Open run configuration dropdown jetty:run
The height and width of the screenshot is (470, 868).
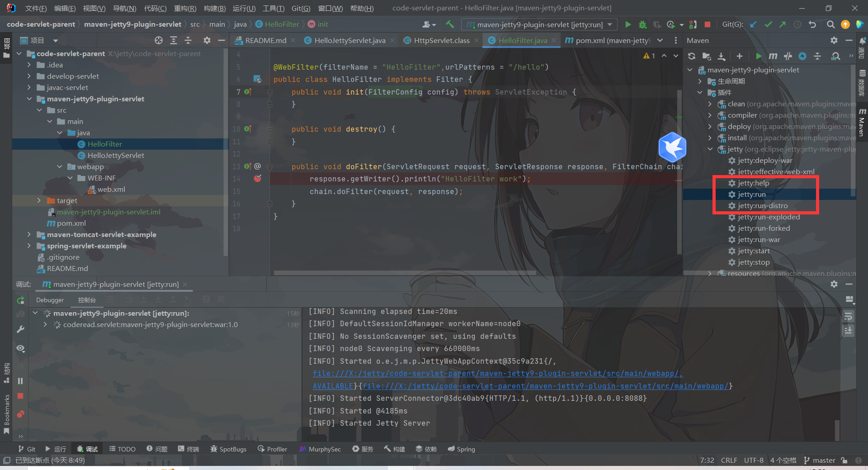tap(539, 24)
